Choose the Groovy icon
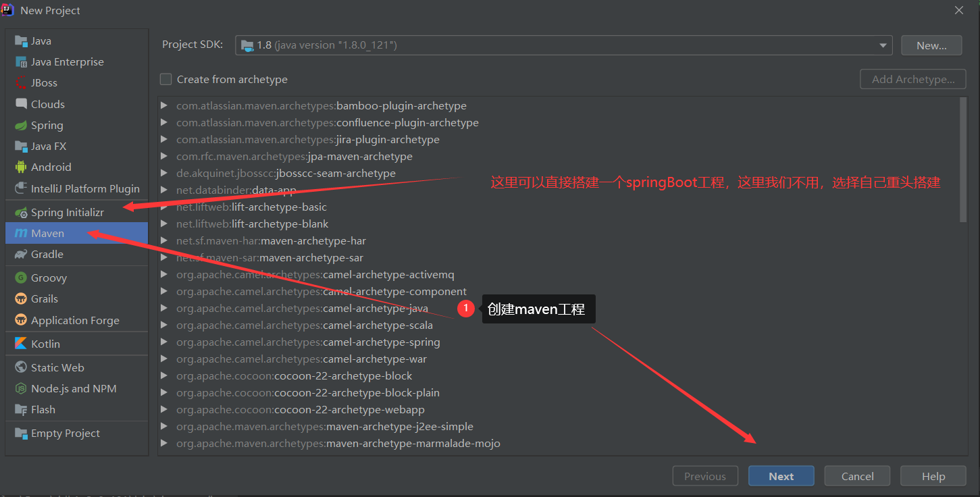Viewport: 980px width, 497px height. click(x=21, y=278)
